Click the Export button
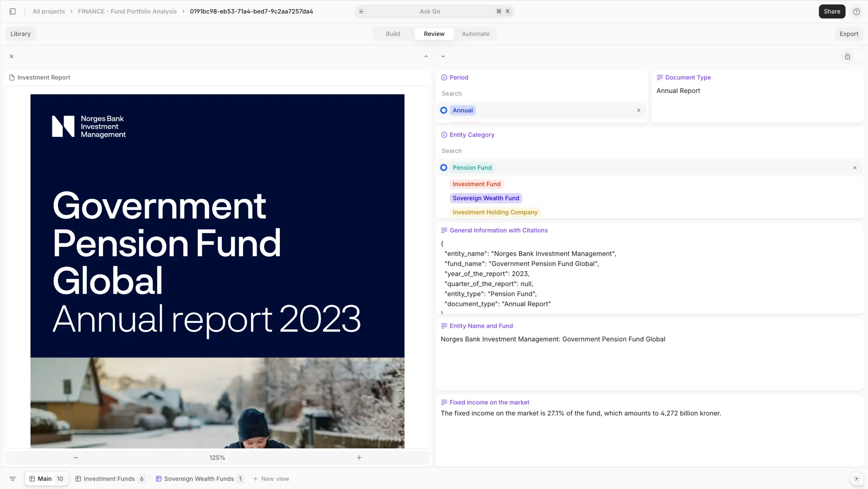Viewport: 868px width, 489px height. tap(848, 34)
